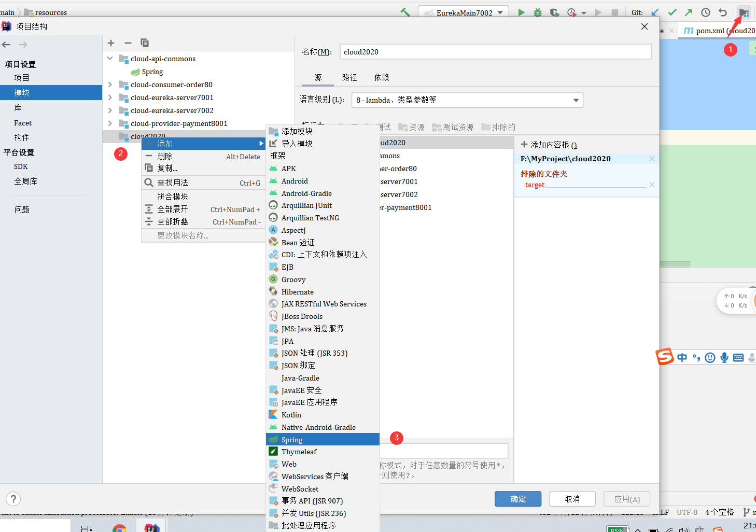756x532 pixels.
Task: Choose Hibernate from the framework list
Action: [323, 292]
